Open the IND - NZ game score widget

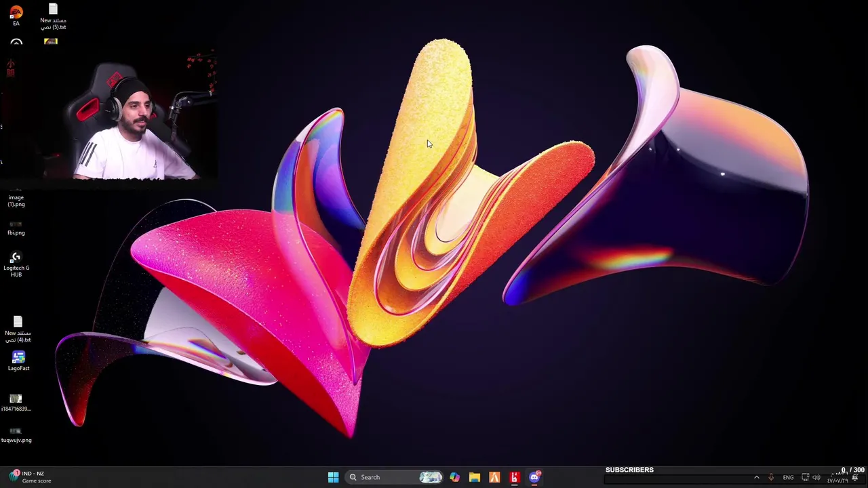coord(31,477)
